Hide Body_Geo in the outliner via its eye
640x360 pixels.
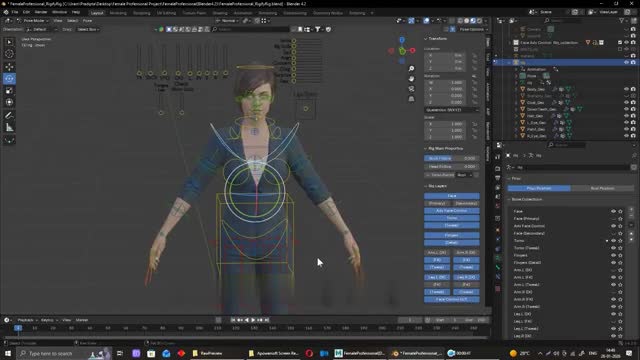tap(627, 89)
